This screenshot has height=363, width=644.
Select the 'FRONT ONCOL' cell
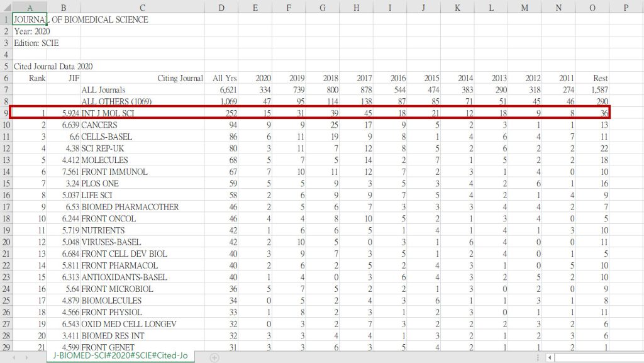tap(142, 218)
